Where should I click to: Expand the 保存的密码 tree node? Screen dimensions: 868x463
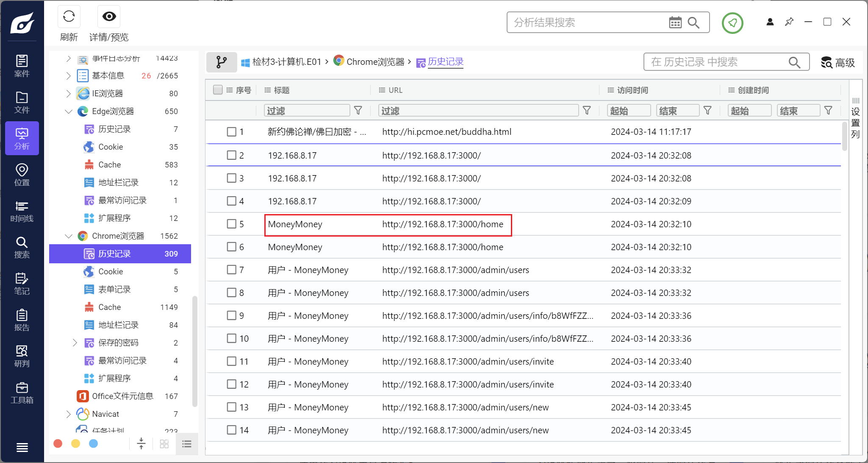click(75, 343)
